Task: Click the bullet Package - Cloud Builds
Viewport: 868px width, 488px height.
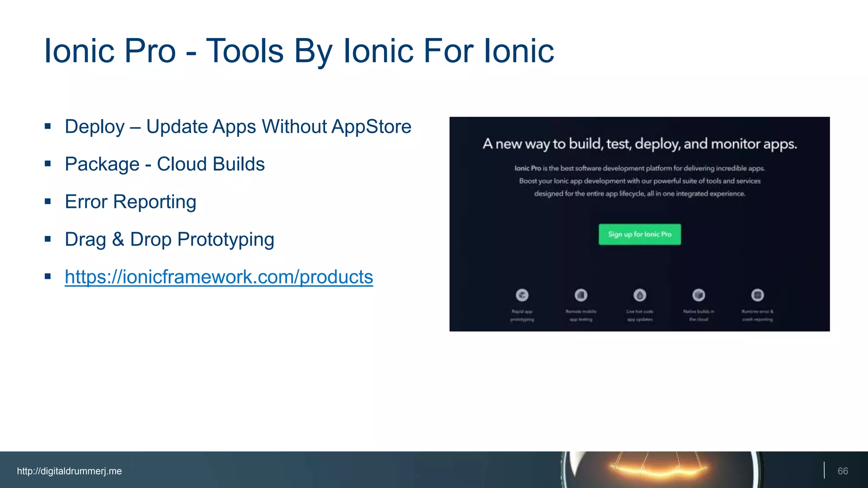Action: 164,164
